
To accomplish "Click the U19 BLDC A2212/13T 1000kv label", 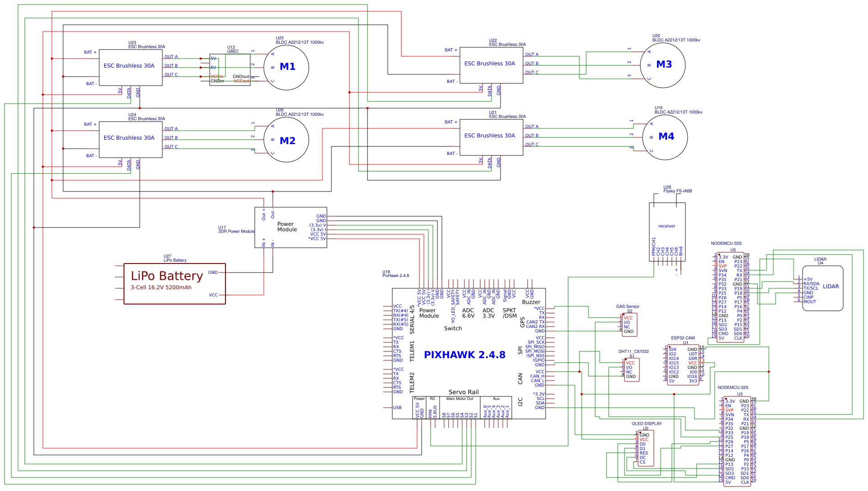I will click(x=679, y=110).
